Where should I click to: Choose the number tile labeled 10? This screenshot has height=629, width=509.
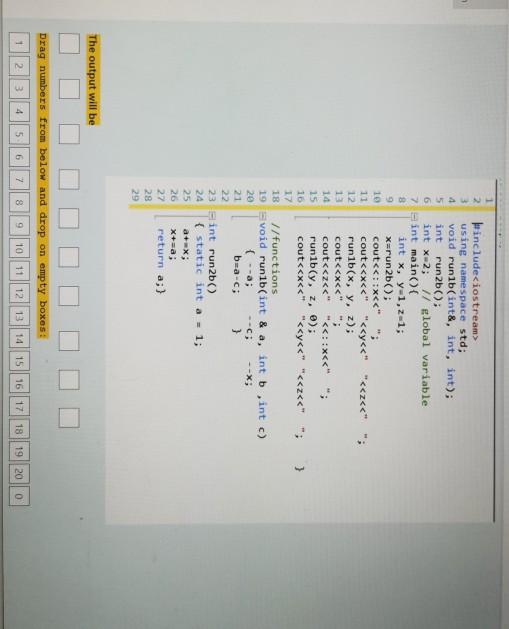(19, 249)
